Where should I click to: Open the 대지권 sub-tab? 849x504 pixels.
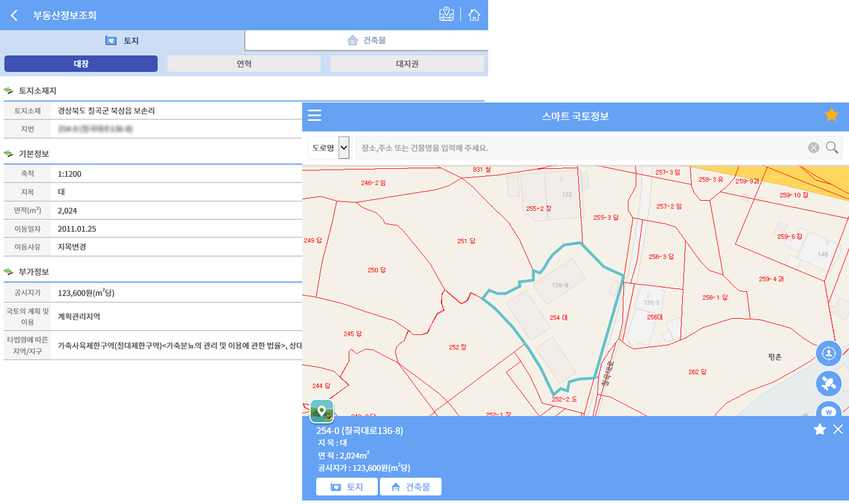tap(407, 64)
